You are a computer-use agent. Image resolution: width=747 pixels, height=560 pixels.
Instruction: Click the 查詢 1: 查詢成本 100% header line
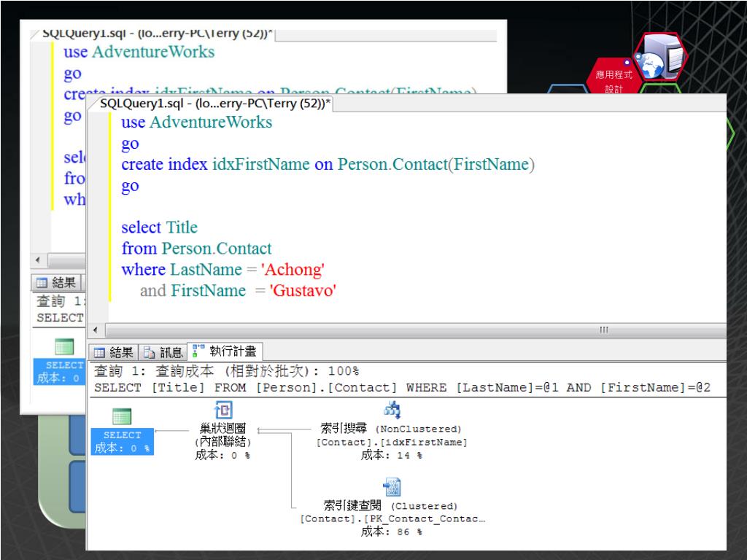point(227,371)
